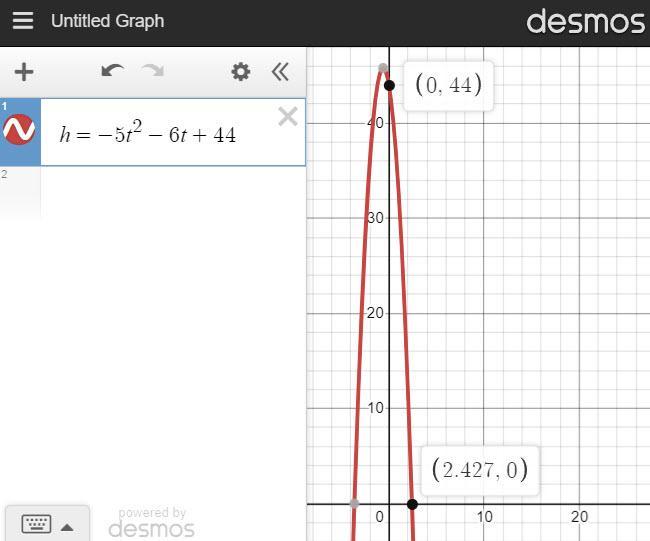Undo the last action

[112, 71]
